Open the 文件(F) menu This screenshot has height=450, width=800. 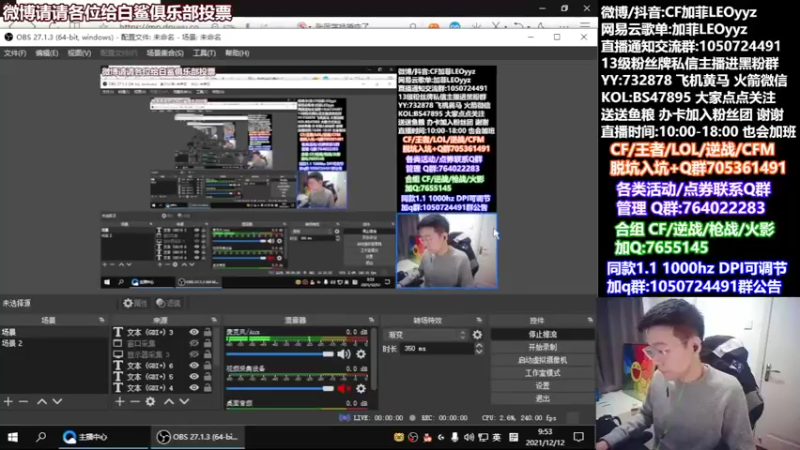click(x=15, y=53)
